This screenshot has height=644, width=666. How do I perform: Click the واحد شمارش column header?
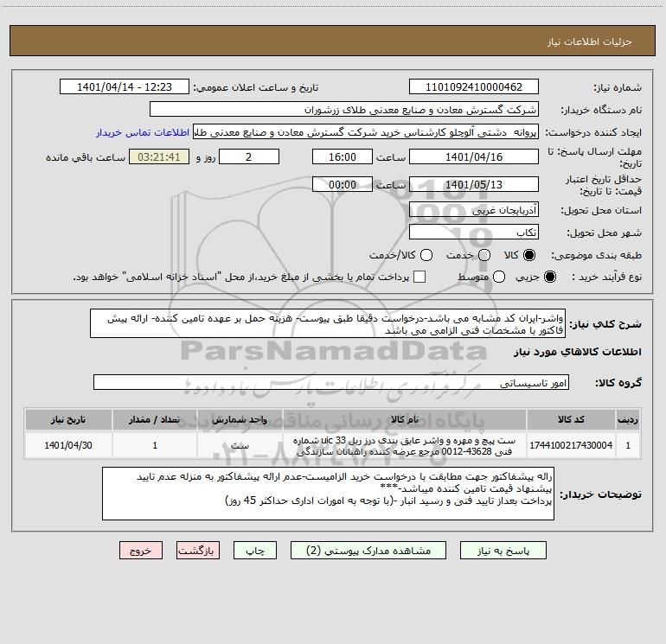240,419
